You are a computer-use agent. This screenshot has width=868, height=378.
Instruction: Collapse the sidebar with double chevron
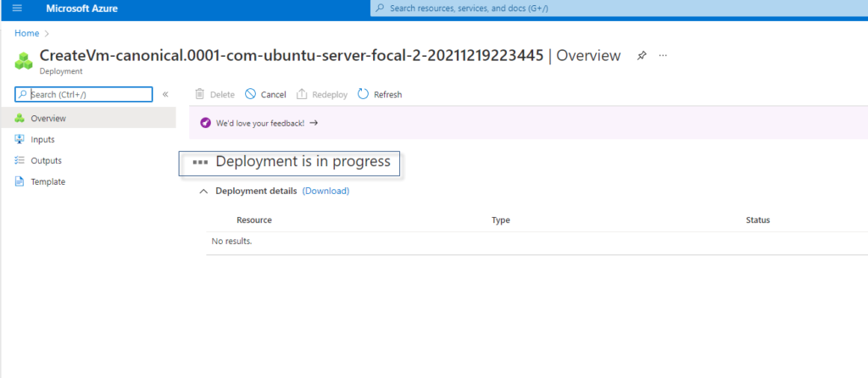tap(165, 95)
